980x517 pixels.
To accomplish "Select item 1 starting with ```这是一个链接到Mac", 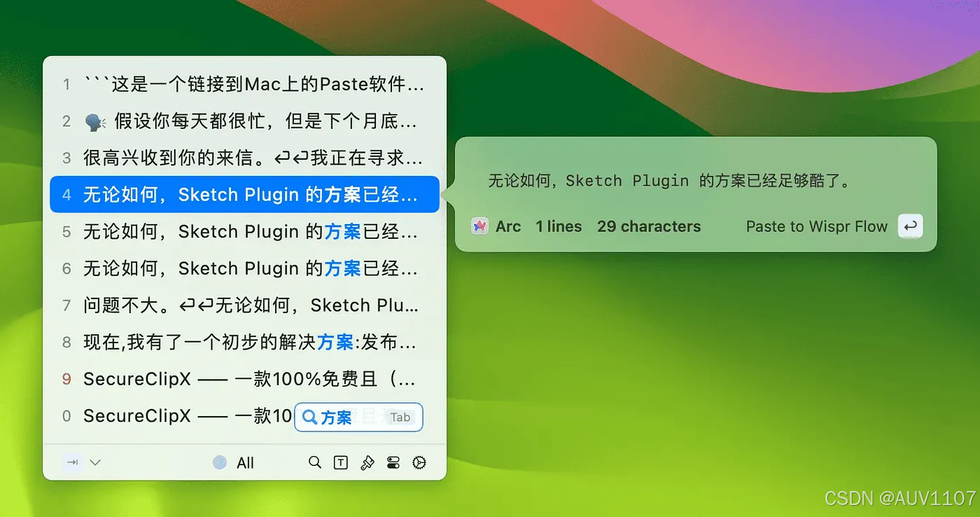I will tap(244, 84).
